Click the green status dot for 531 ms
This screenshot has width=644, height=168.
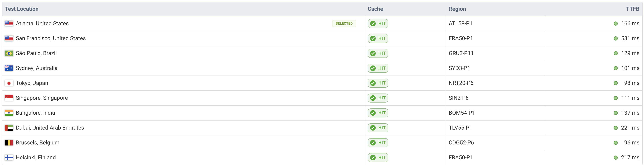tap(616, 39)
